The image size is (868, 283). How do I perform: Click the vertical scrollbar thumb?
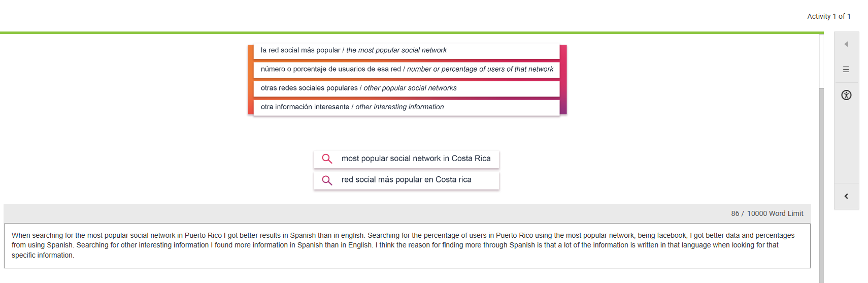(821, 183)
